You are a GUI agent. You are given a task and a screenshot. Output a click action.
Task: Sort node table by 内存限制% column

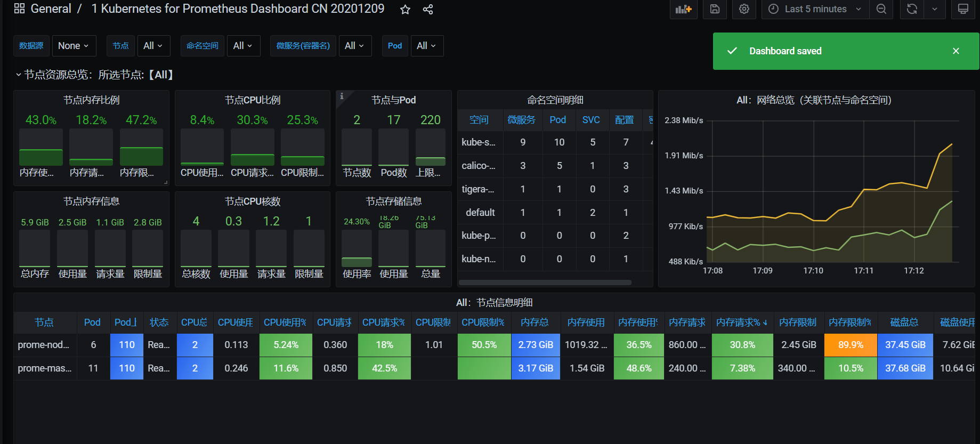tap(850, 322)
